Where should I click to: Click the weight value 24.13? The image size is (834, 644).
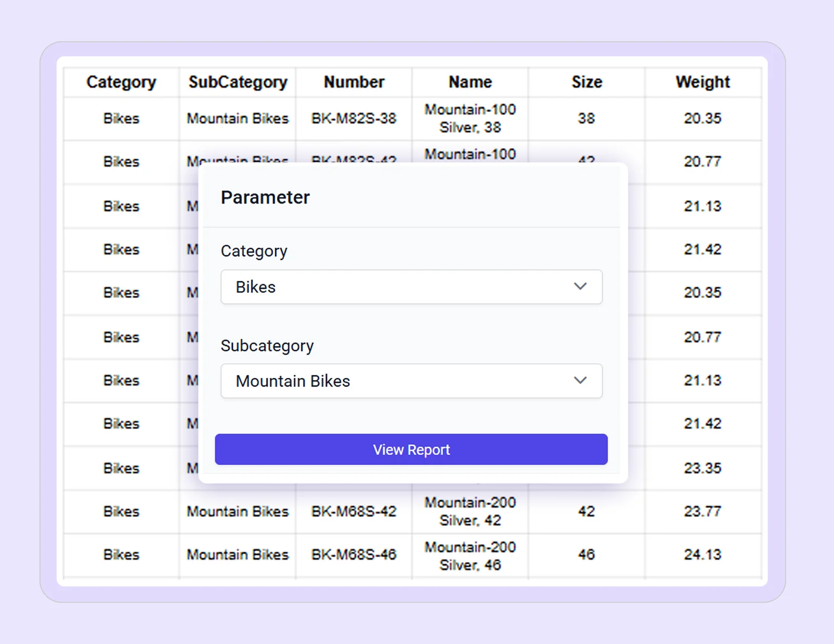[x=703, y=554]
